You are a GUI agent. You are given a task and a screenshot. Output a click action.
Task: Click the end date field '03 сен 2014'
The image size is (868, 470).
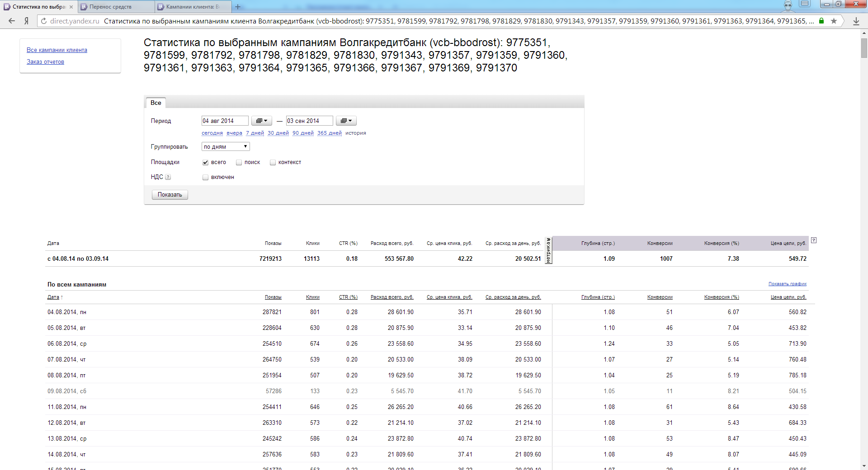point(309,121)
